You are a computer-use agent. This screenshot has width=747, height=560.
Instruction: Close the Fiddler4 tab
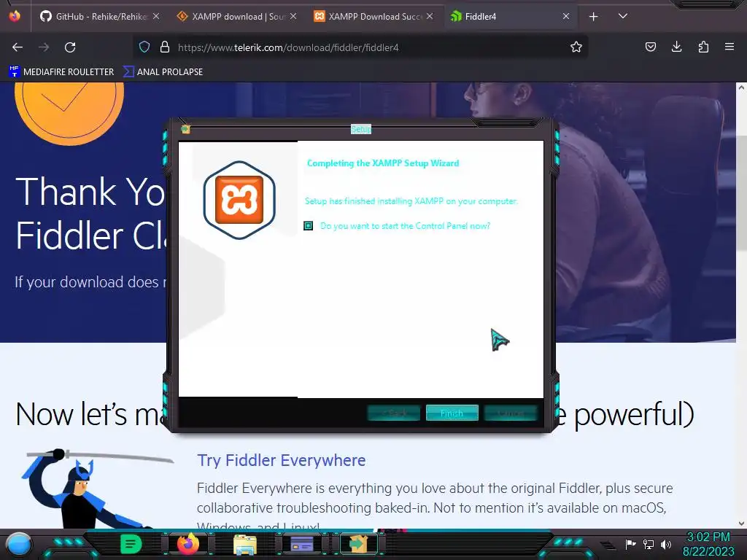[x=566, y=16]
